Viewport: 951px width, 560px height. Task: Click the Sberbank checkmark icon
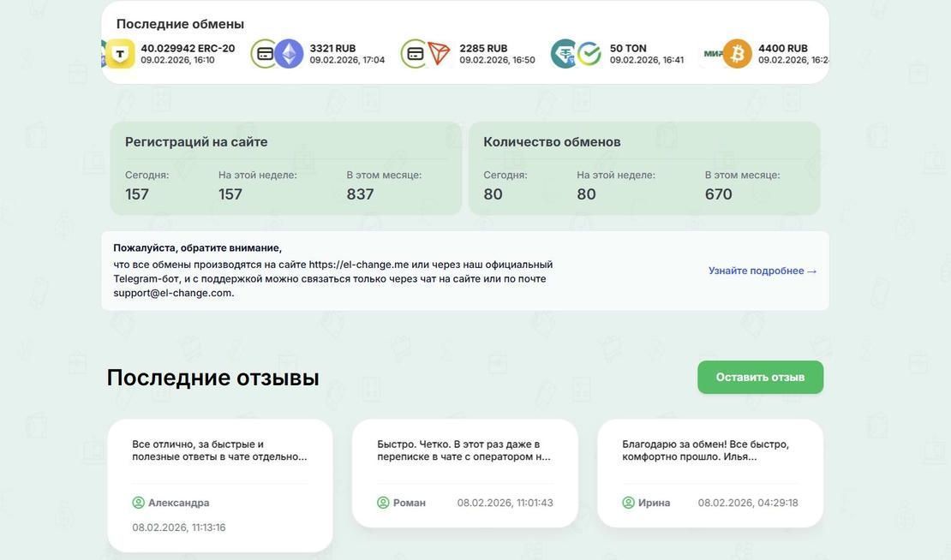(589, 54)
